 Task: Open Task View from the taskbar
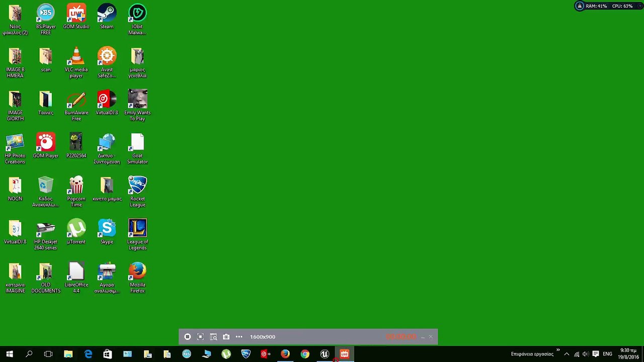tap(48, 354)
